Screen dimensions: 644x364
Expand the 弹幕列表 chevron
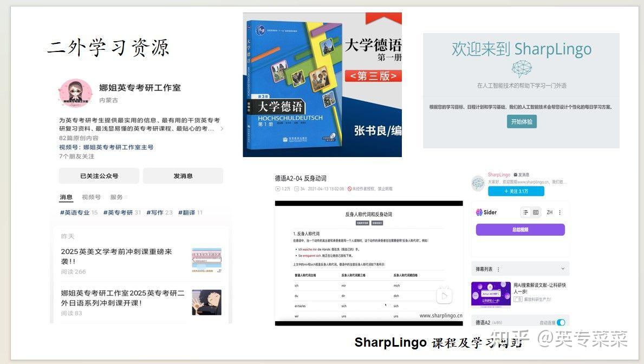[563, 269]
